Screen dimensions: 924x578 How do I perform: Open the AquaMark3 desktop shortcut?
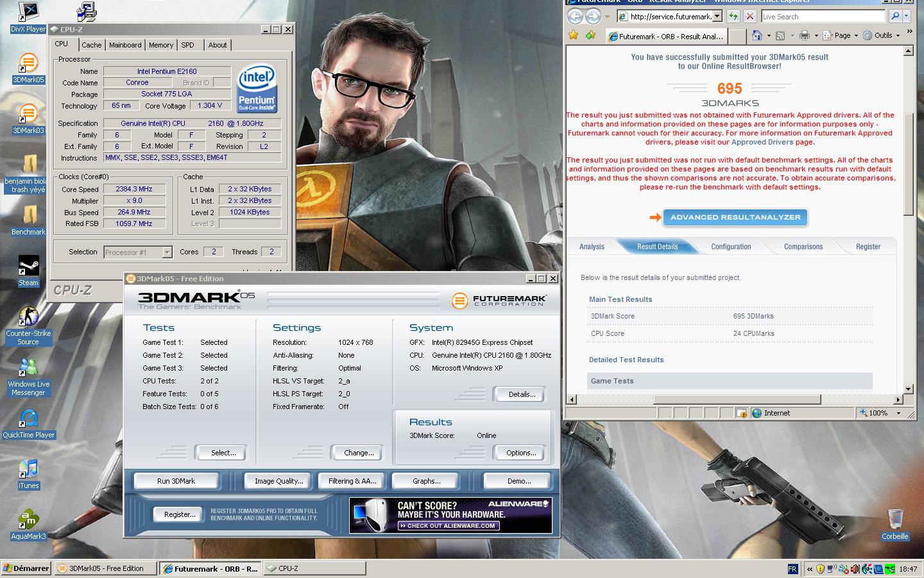tap(28, 525)
